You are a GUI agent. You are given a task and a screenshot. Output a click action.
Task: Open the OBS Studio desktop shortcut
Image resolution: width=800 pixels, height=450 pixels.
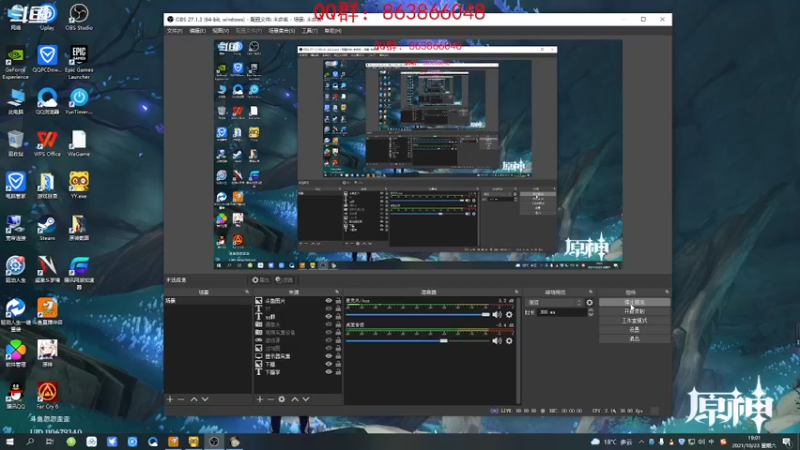pyautogui.click(x=79, y=17)
